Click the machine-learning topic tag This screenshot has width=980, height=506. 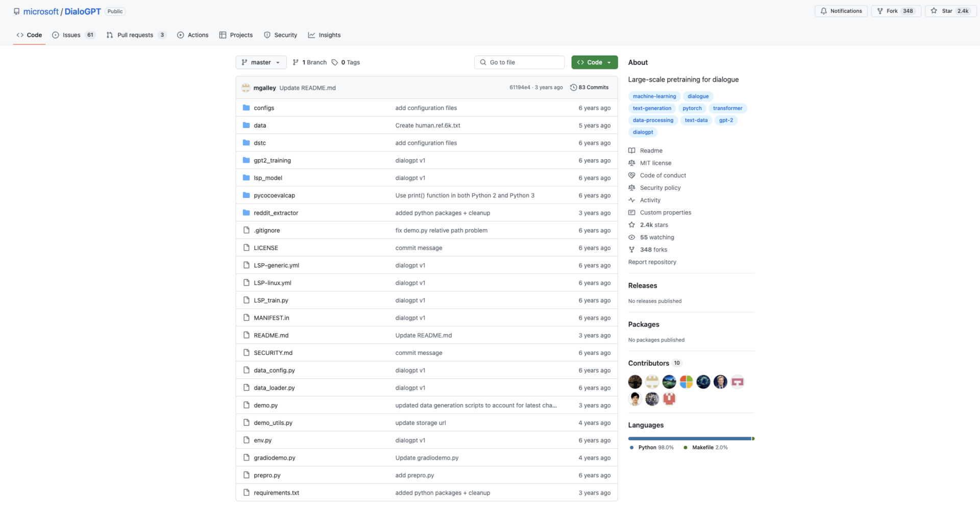tap(654, 96)
